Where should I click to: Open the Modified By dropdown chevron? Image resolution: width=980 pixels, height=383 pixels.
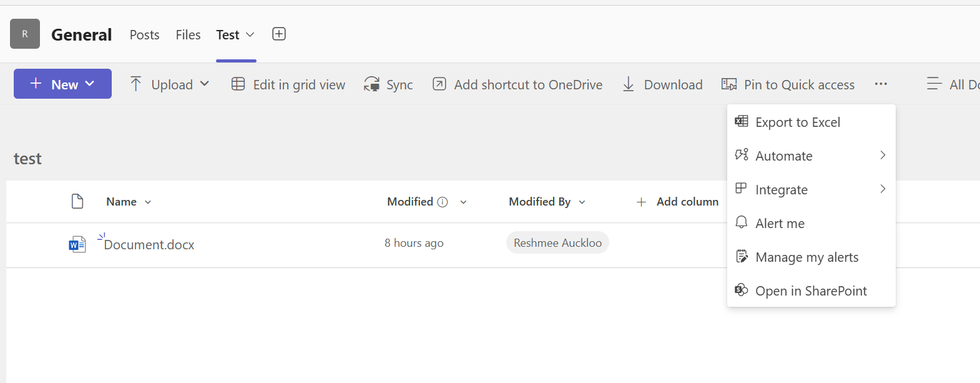click(582, 202)
